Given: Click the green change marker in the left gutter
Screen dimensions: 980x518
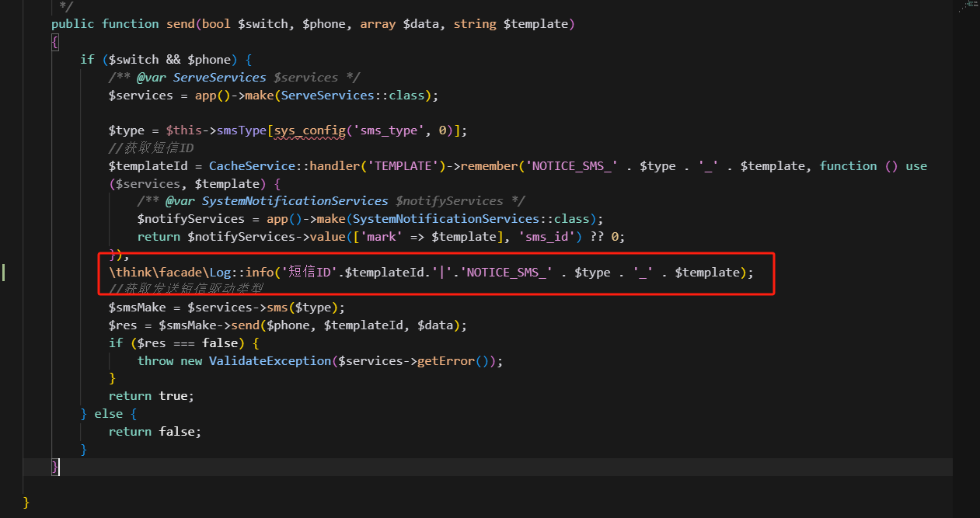Looking at the screenshot, I should point(4,272).
